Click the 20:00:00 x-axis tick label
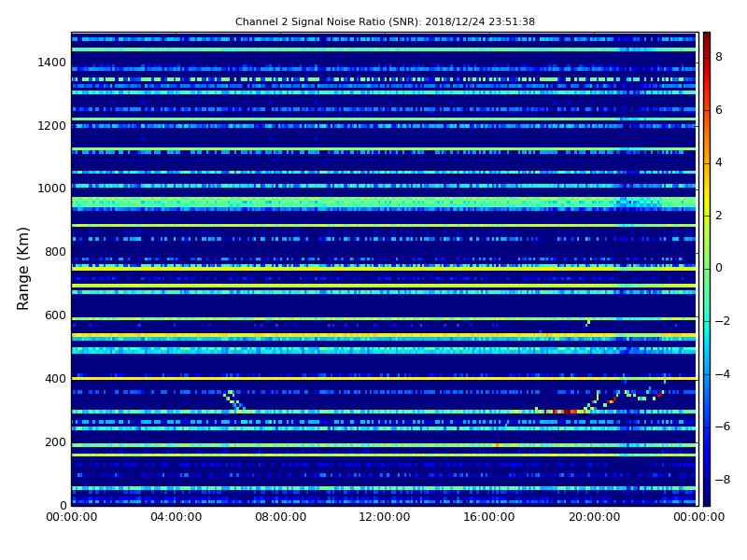 click(594, 517)
